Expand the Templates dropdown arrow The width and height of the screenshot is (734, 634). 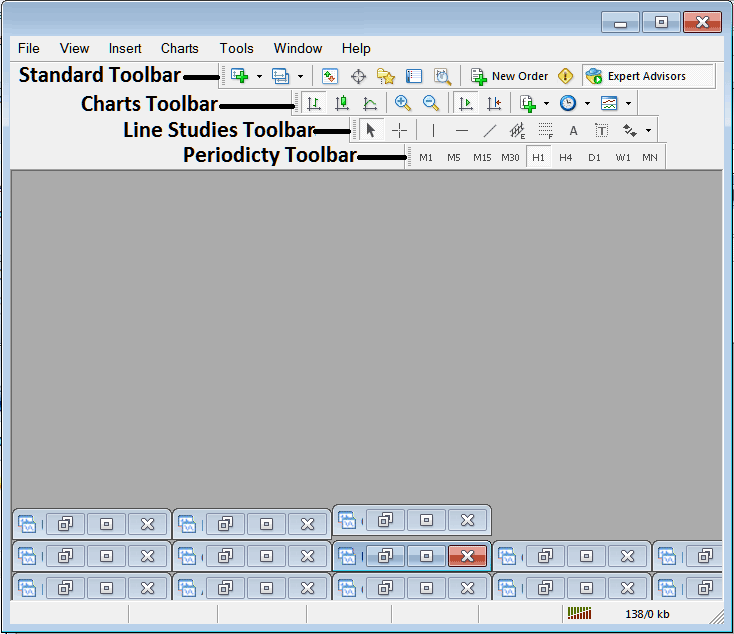coord(628,103)
